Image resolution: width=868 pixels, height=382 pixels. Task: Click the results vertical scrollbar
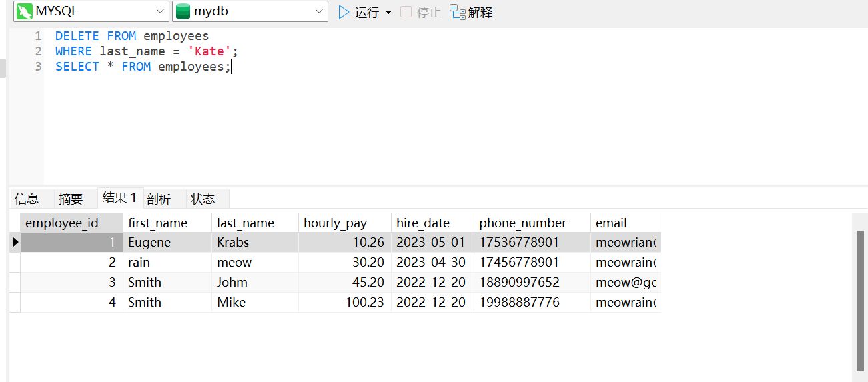pyautogui.click(x=860, y=300)
